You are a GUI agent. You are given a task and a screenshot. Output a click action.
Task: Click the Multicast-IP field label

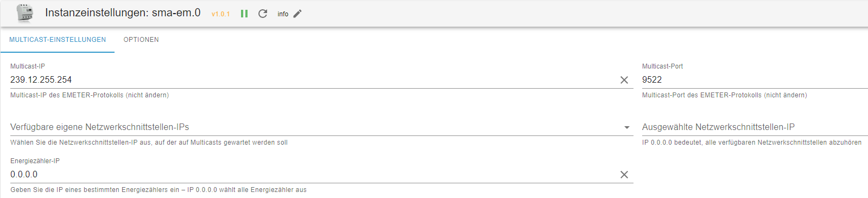click(28, 66)
